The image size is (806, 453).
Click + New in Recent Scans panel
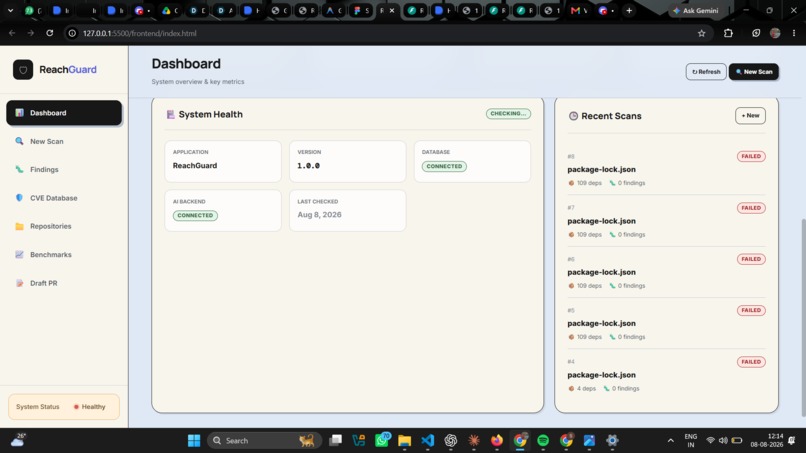pos(750,116)
